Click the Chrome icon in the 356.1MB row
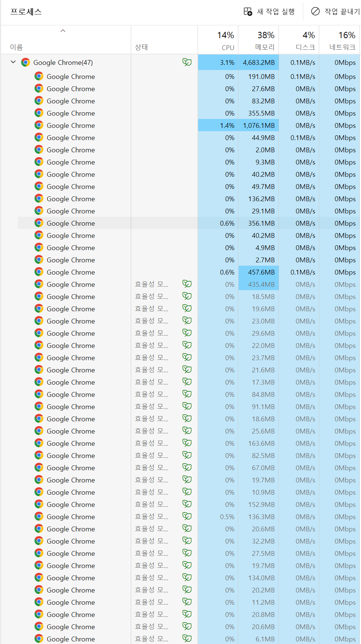Screen dimensions: 361x644 click(x=39, y=223)
